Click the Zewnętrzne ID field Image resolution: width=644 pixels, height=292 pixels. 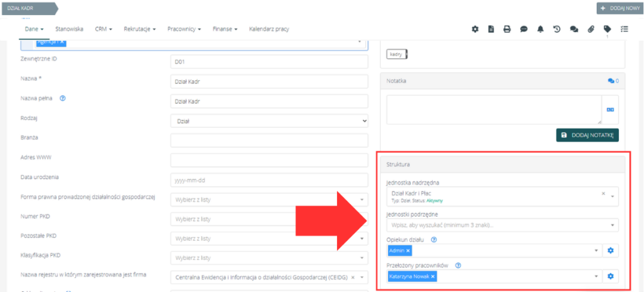tap(269, 62)
